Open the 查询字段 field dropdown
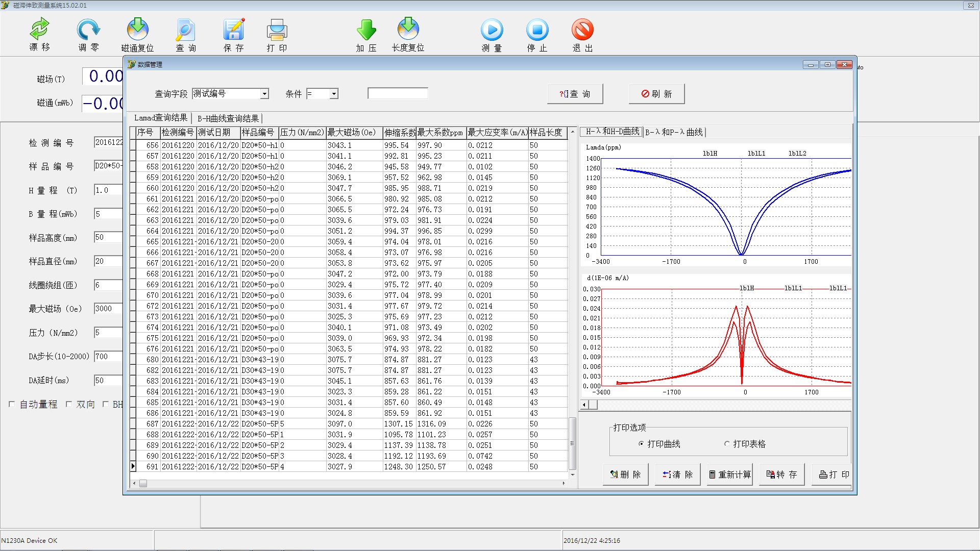This screenshot has width=980, height=551. tap(264, 94)
